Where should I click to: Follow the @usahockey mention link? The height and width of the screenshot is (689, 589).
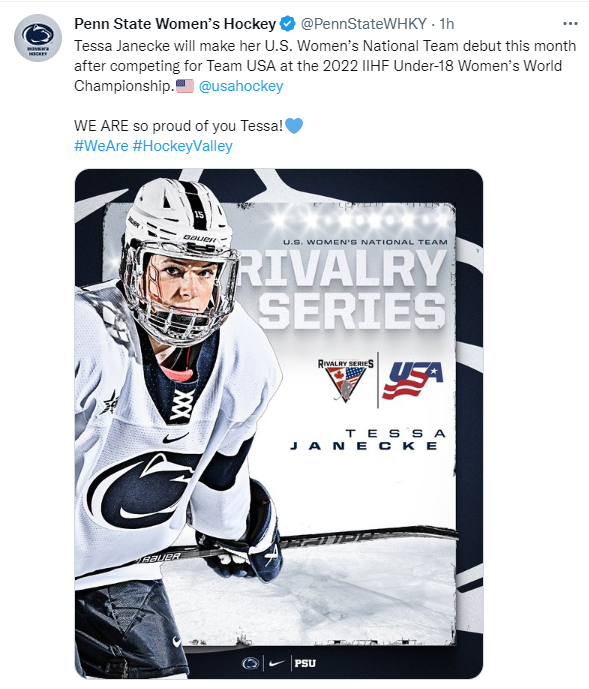[241, 86]
